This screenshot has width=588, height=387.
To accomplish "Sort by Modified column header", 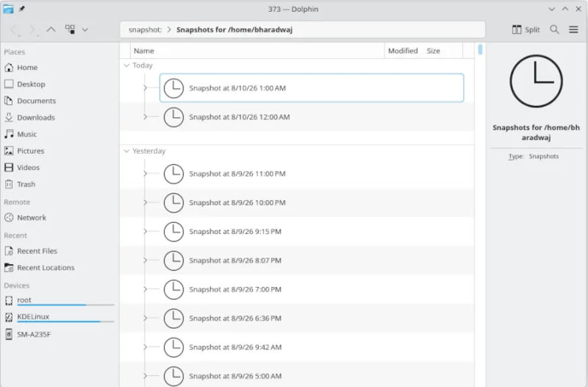I will (403, 51).
